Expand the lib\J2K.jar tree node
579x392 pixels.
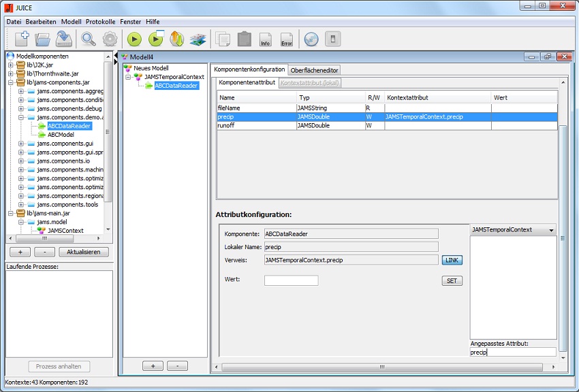click(11, 65)
